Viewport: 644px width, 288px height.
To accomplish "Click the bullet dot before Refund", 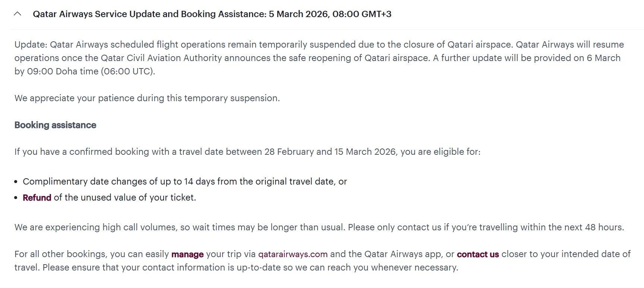I will (16, 198).
